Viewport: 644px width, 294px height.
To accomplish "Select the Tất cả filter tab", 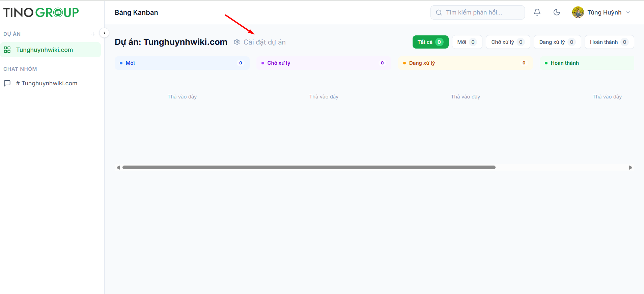I will coord(430,42).
